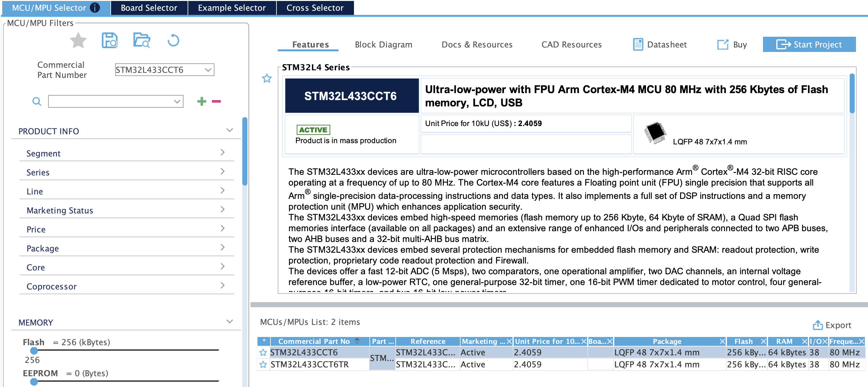Click the Buy external link icon
Image resolution: width=868 pixels, height=387 pixels.
723,45
